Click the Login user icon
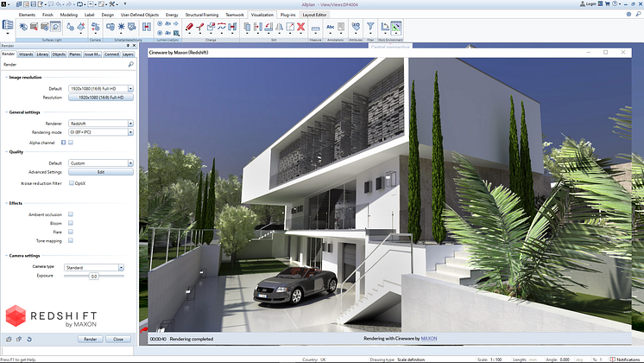644x363 pixels. (x=588, y=3)
